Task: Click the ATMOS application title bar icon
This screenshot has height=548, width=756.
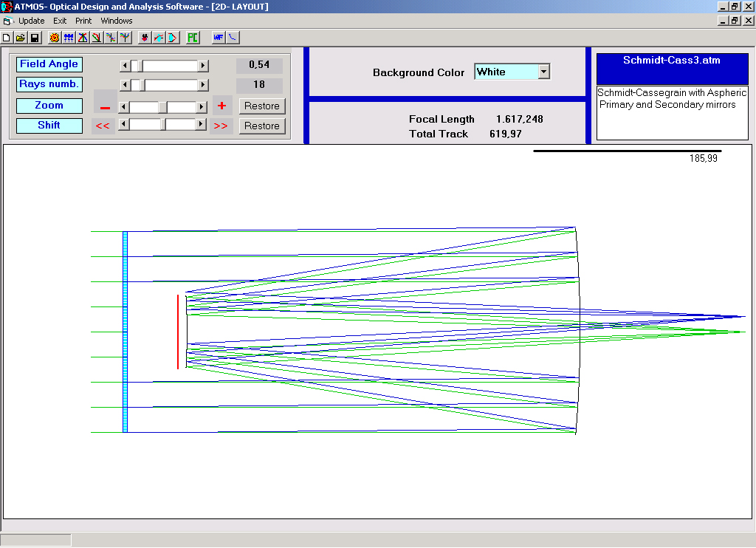Action: [6, 6]
